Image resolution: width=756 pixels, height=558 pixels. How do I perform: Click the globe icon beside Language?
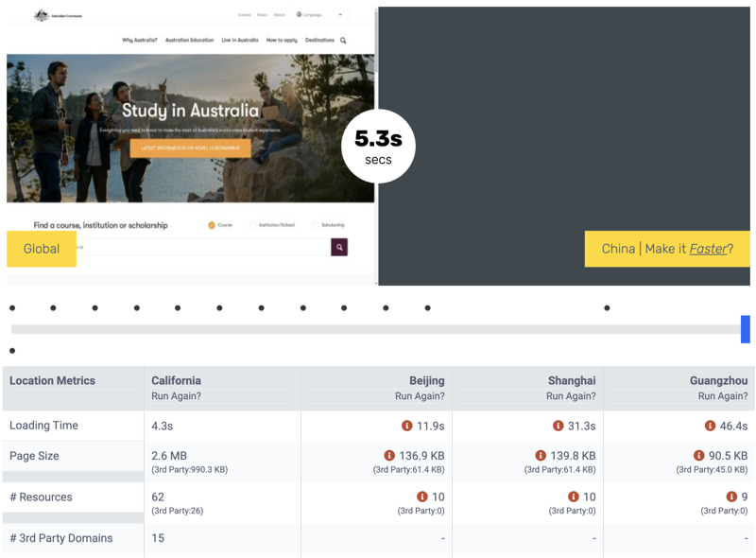pyautogui.click(x=299, y=14)
